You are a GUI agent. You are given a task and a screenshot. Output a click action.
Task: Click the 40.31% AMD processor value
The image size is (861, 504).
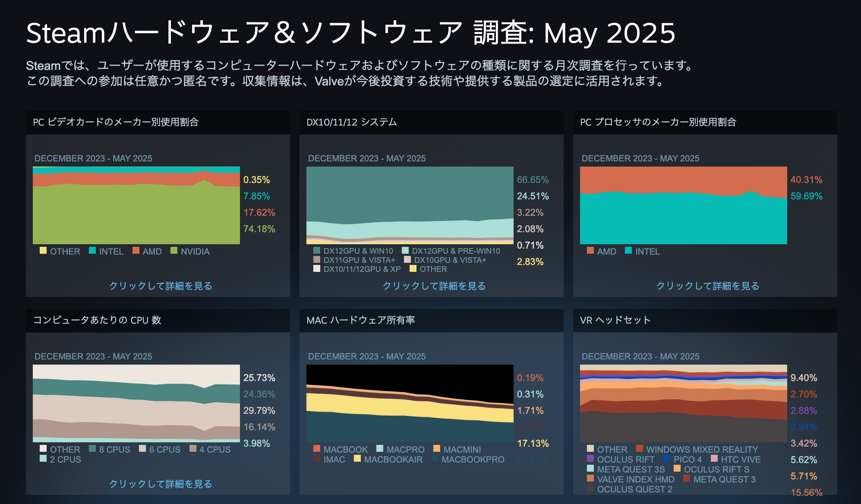click(807, 180)
